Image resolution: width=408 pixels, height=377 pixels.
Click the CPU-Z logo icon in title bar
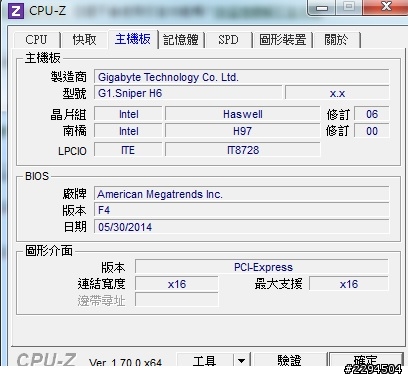point(16,10)
